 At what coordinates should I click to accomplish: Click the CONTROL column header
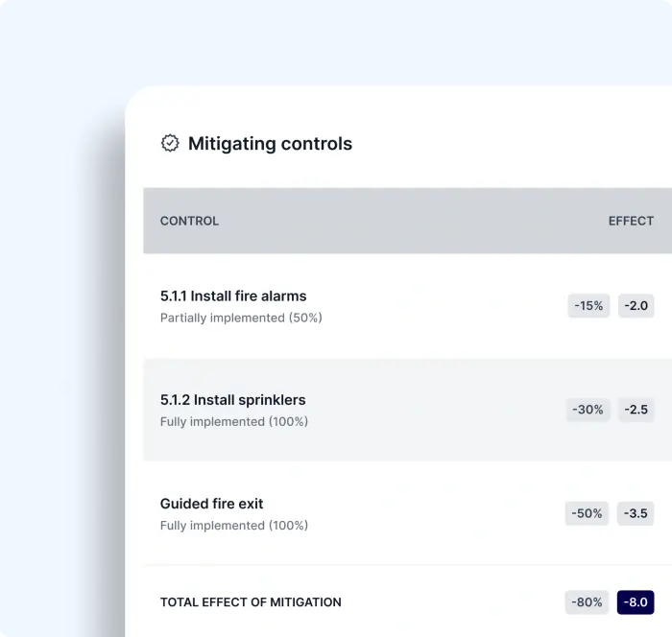(x=189, y=221)
